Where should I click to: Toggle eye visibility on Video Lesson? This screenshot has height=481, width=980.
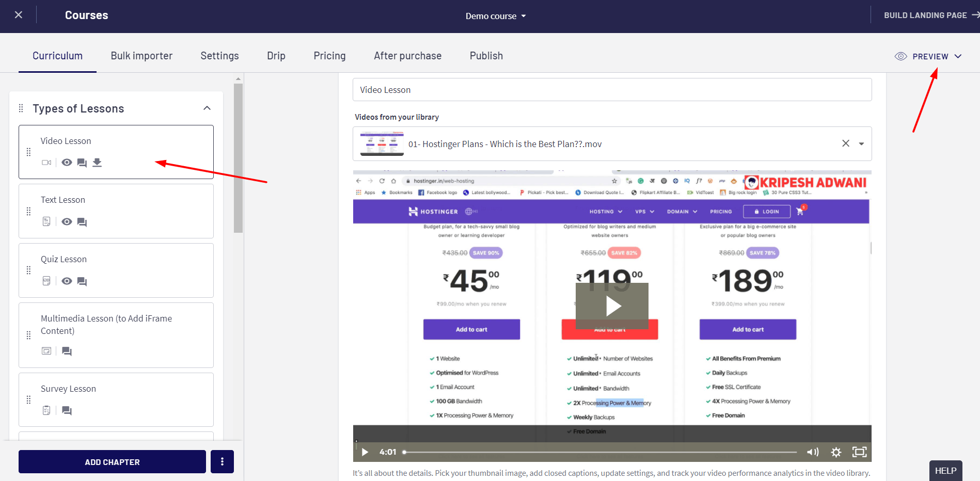pos(67,163)
